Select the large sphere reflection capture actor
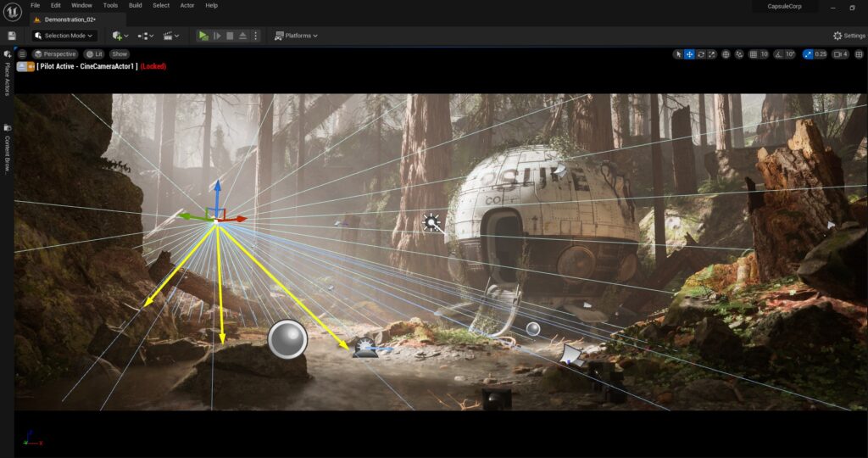This screenshot has height=458, width=868. [287, 339]
